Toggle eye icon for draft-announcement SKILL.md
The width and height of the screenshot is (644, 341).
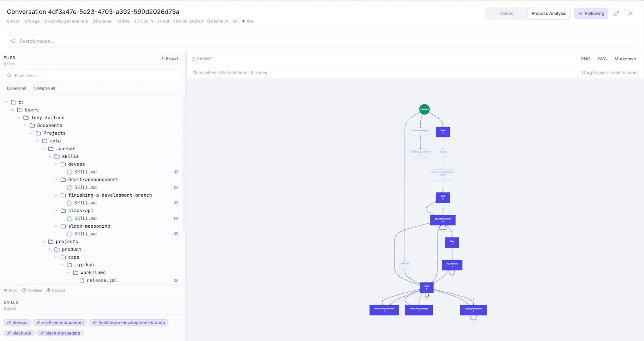click(x=175, y=187)
